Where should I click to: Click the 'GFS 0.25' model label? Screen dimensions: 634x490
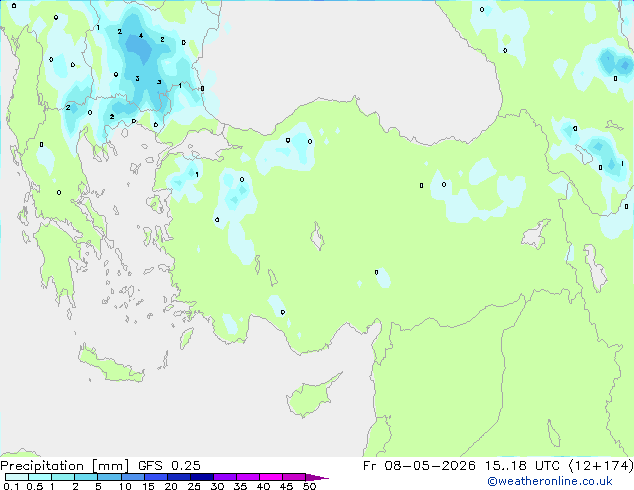pyautogui.click(x=169, y=466)
